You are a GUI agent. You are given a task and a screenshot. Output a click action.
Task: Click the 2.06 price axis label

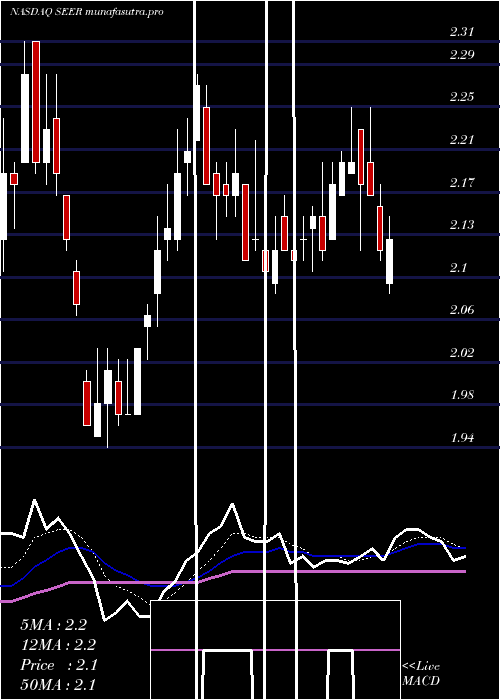click(461, 310)
